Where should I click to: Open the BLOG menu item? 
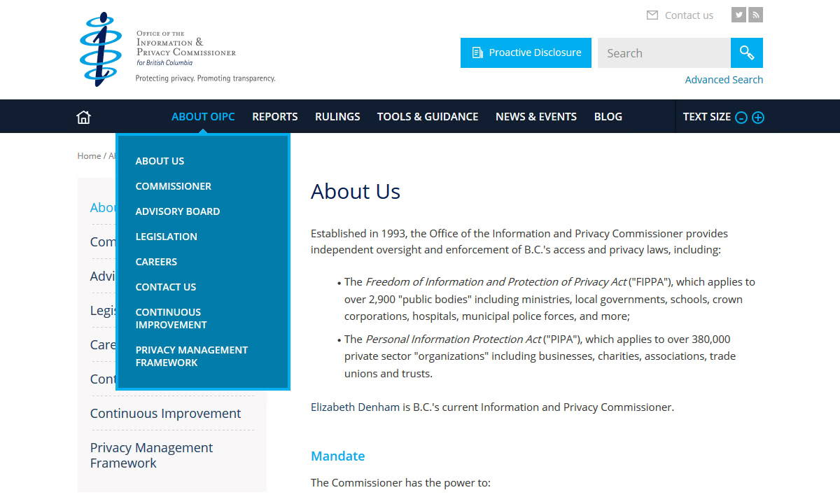[608, 117]
